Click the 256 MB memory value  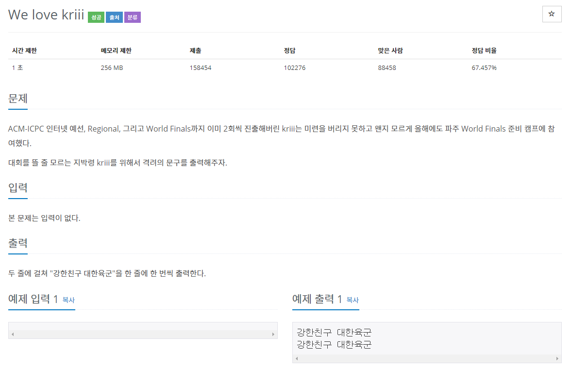[x=112, y=68]
